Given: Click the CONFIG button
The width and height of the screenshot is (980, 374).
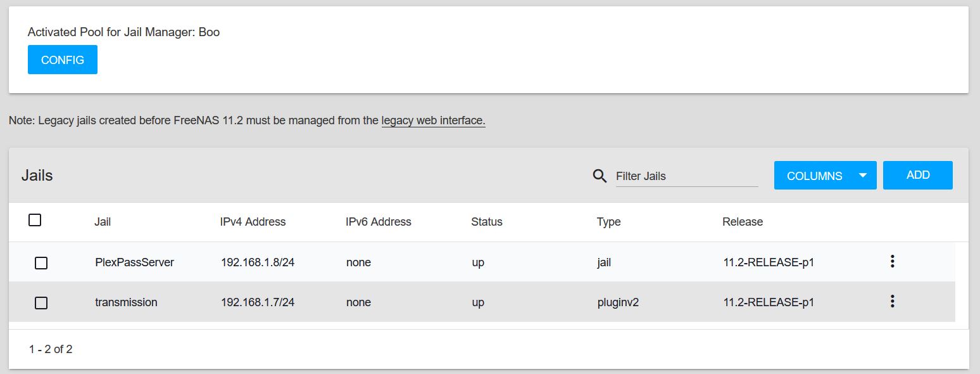Looking at the screenshot, I should pos(63,60).
